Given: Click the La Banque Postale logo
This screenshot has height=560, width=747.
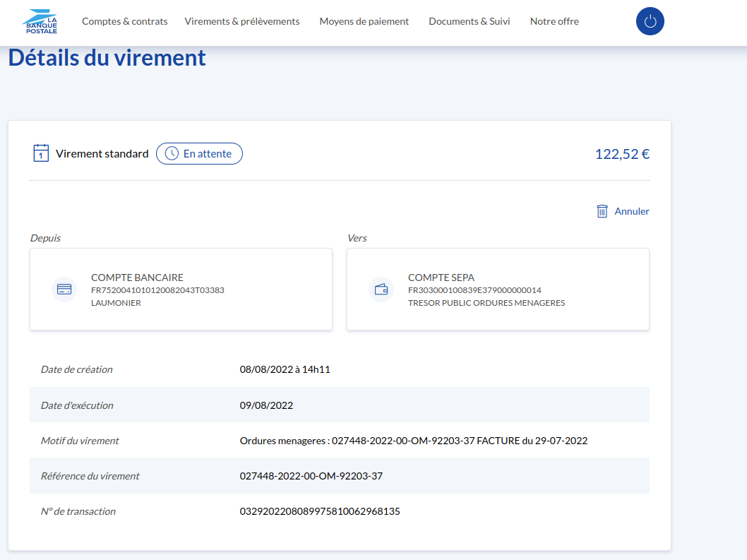Looking at the screenshot, I should tap(40, 22).
